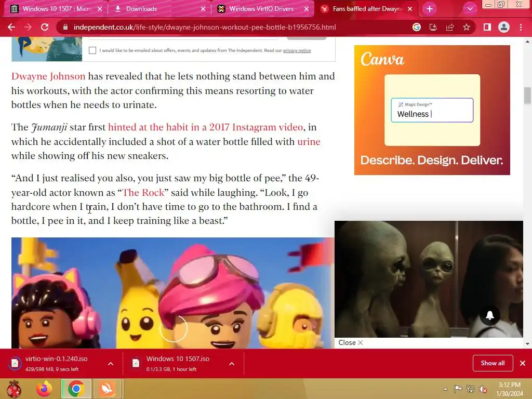
Task: Close the Windows 10 1507 tab
Action: pos(100,9)
